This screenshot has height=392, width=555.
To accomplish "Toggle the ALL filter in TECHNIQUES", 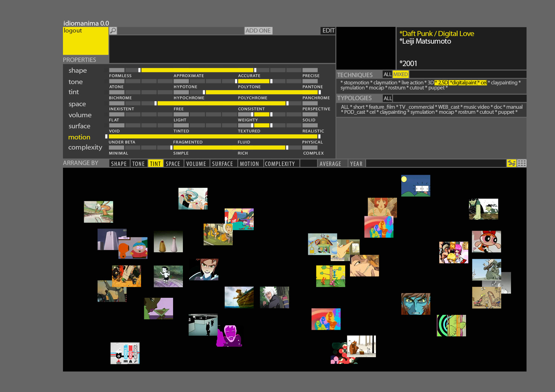I will [387, 74].
